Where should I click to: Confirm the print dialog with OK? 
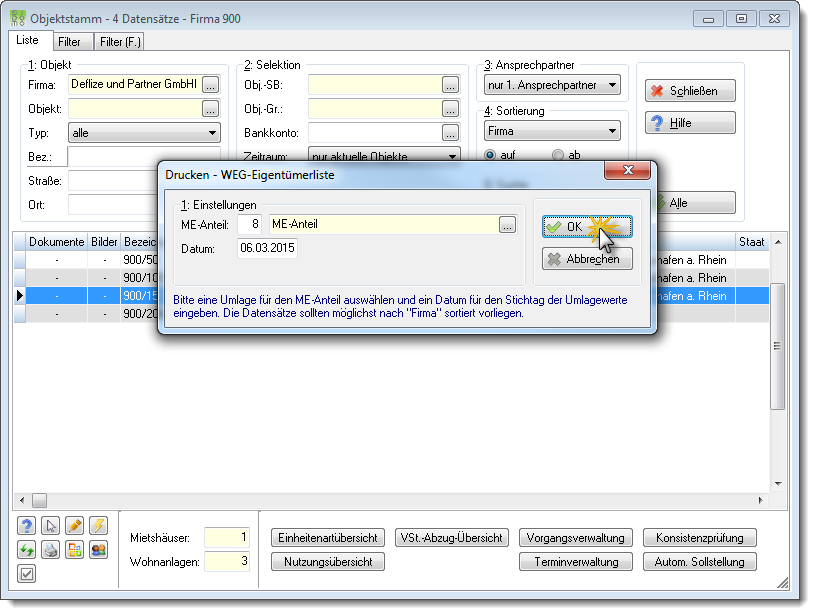point(587,227)
